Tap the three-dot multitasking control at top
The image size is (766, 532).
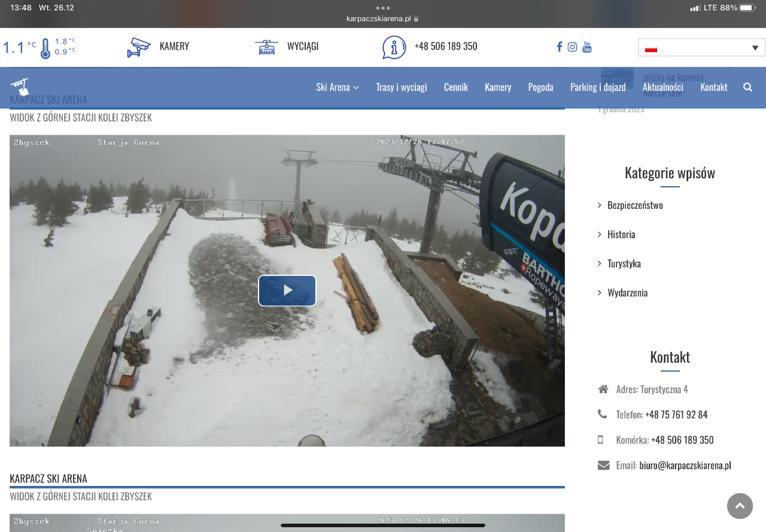[383, 8]
